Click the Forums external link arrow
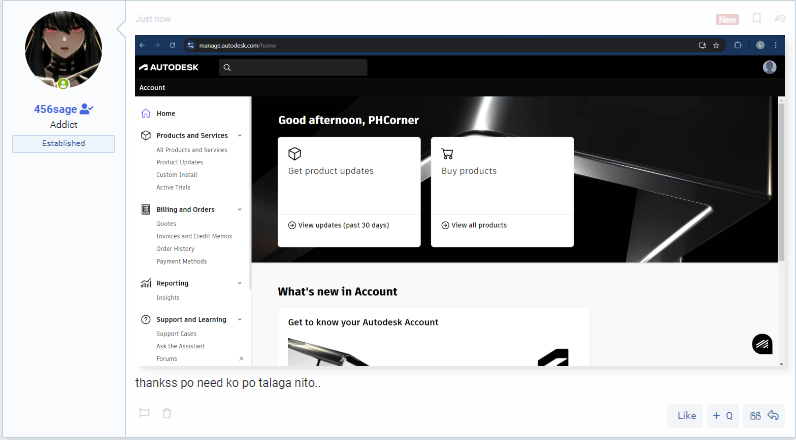Viewport: 796px width, 440px height. (x=241, y=359)
